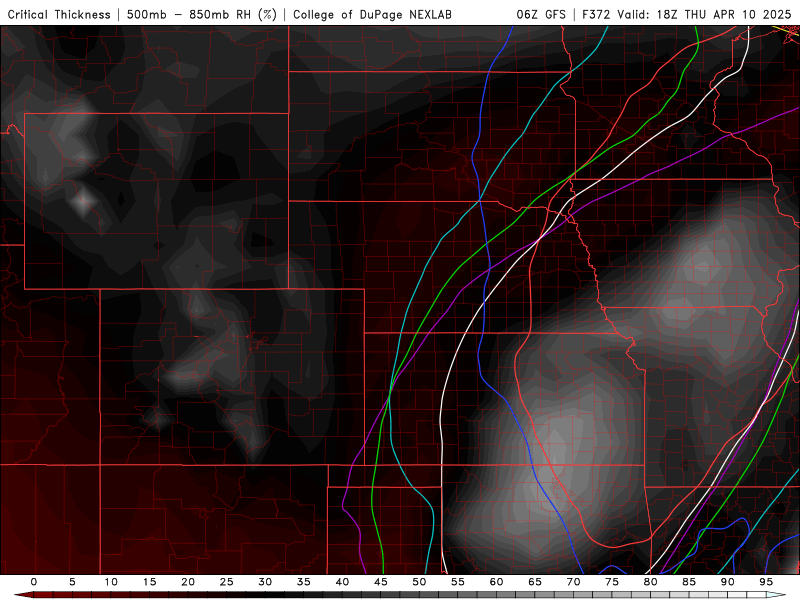Click the 'F372' forecast hour text

pos(597,14)
